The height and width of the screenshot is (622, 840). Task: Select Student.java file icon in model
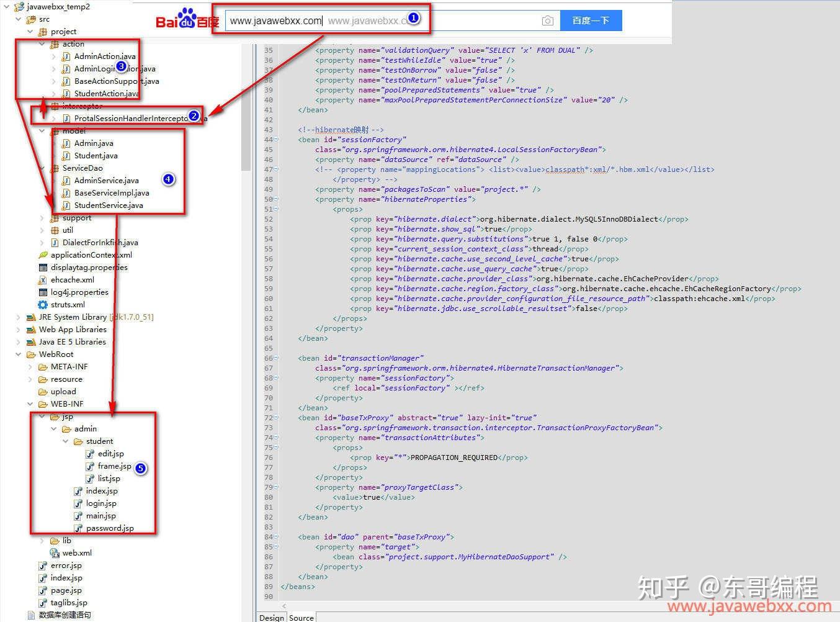pyautogui.click(x=66, y=156)
